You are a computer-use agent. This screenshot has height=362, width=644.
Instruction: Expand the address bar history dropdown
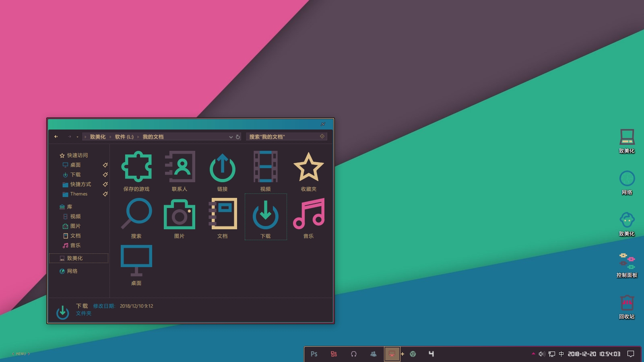[x=231, y=137]
